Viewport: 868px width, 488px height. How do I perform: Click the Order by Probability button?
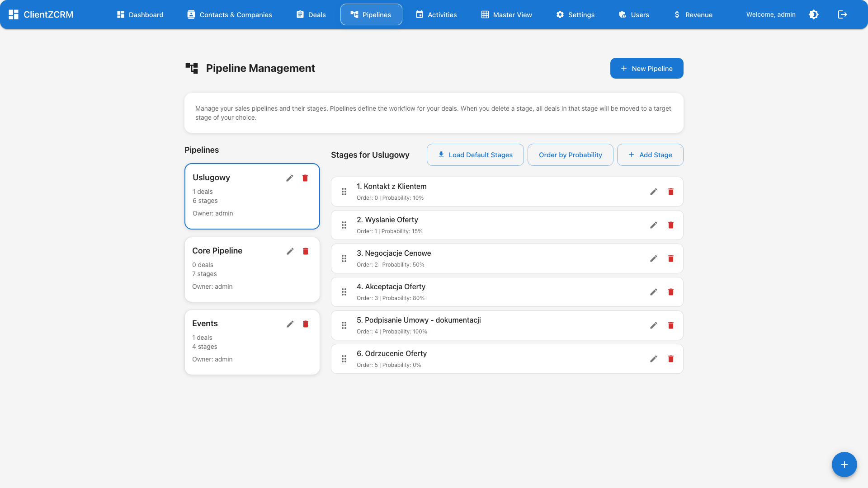tap(570, 155)
